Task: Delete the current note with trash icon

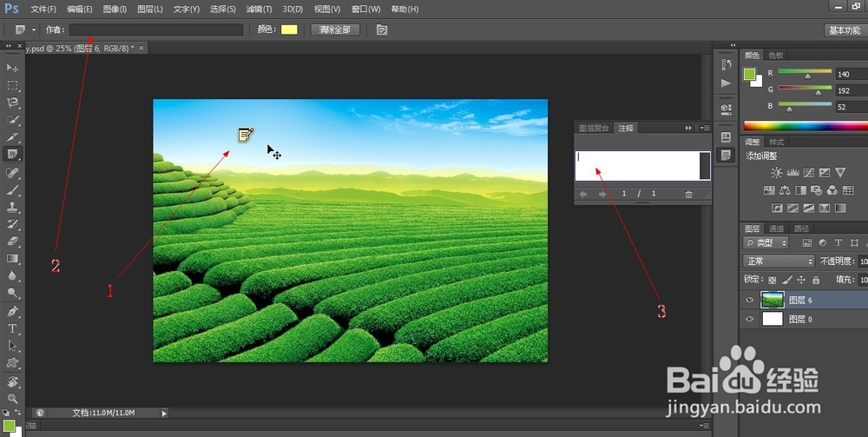Action: tap(688, 195)
